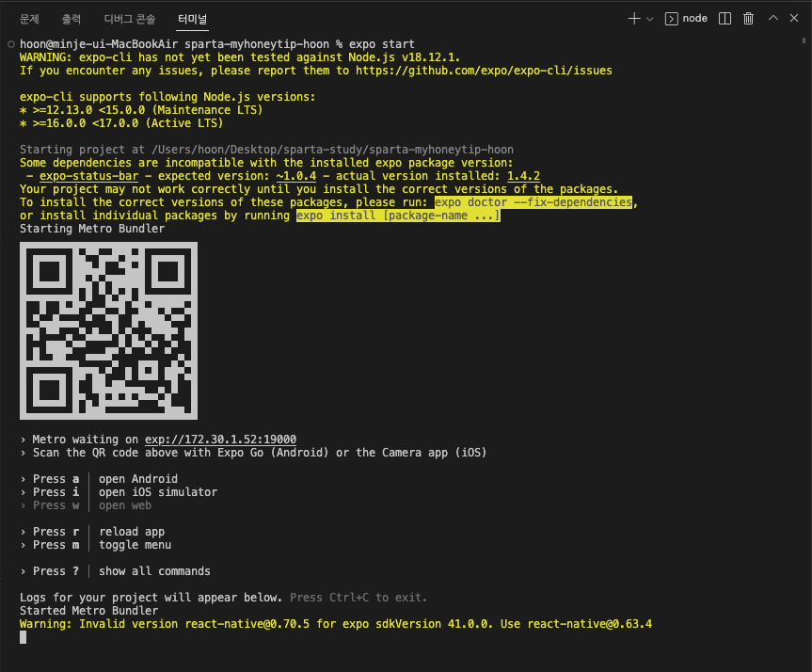Kill terminal with the trash icon
Screen dimensions: 812x672
[x=748, y=19]
